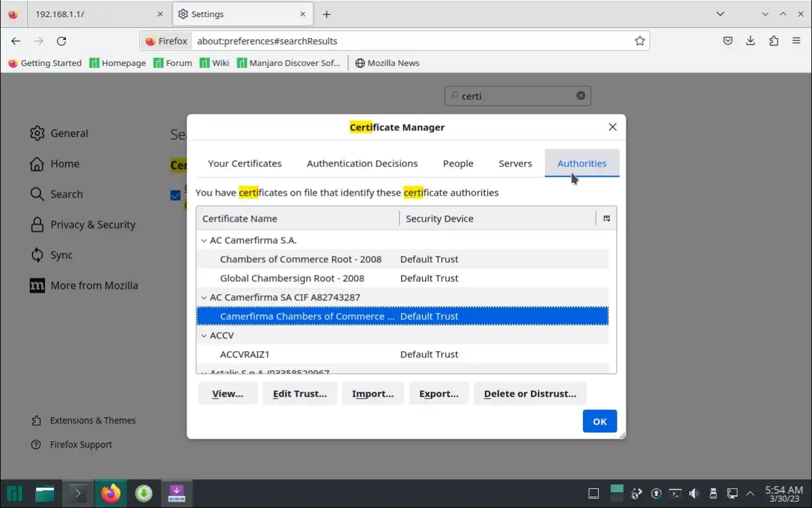Viewport: 812px width, 508px height.
Task: Select the Authorities tab
Action: 582,163
